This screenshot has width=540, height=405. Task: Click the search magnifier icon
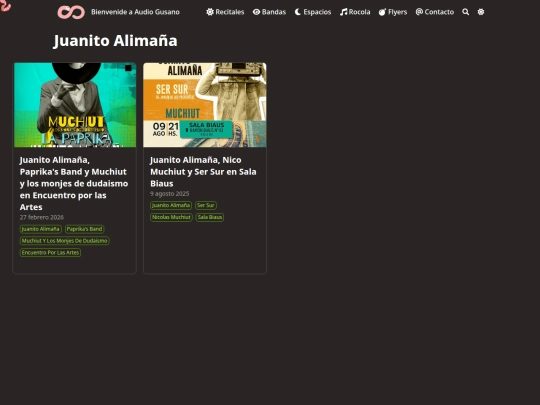pyautogui.click(x=465, y=12)
